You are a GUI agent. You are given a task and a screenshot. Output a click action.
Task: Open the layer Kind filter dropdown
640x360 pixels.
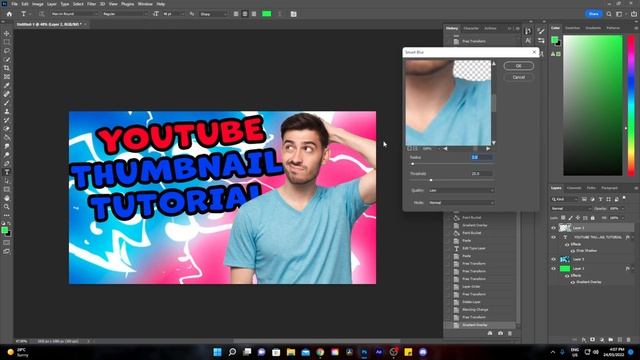pyautogui.click(x=564, y=199)
